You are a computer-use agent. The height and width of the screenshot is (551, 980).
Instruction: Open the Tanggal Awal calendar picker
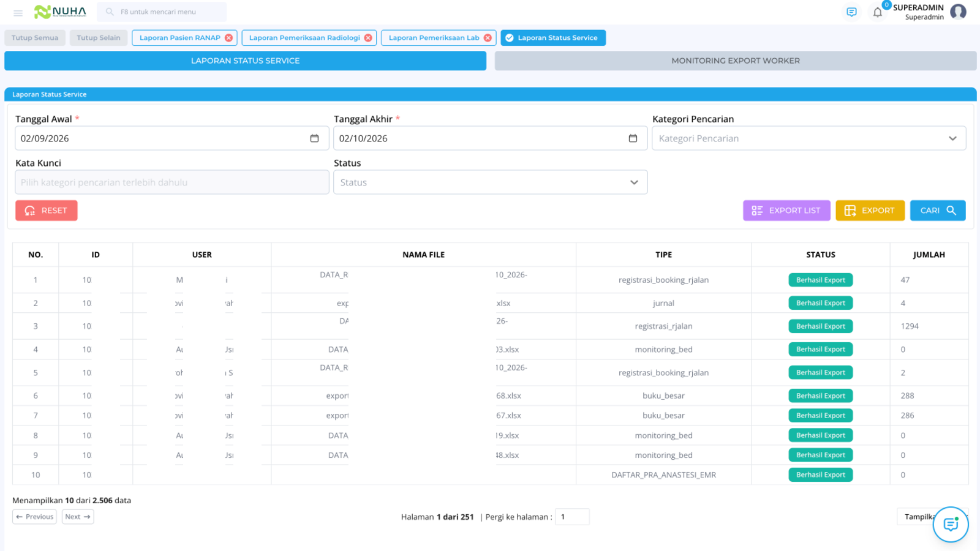pos(314,138)
